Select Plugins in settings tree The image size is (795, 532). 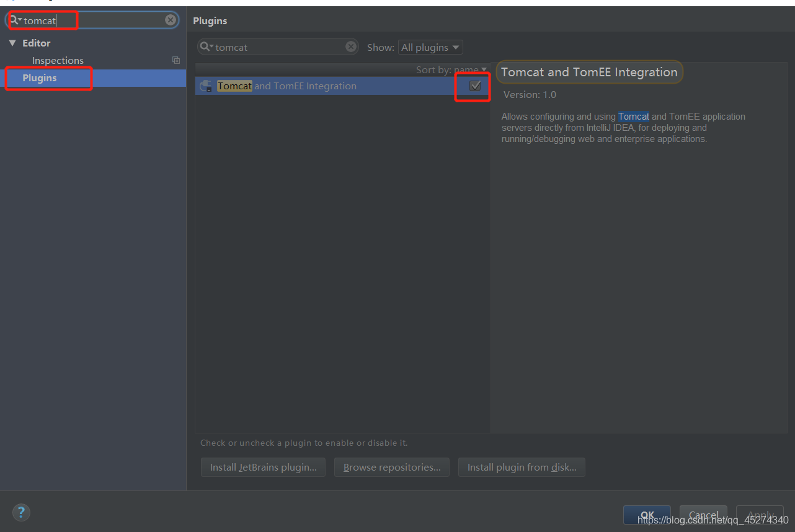pos(93,78)
